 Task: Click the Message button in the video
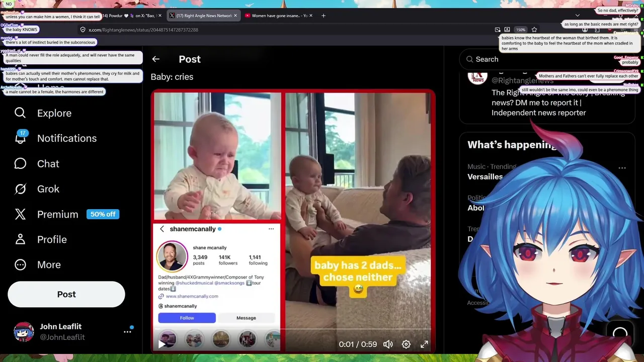click(246, 318)
